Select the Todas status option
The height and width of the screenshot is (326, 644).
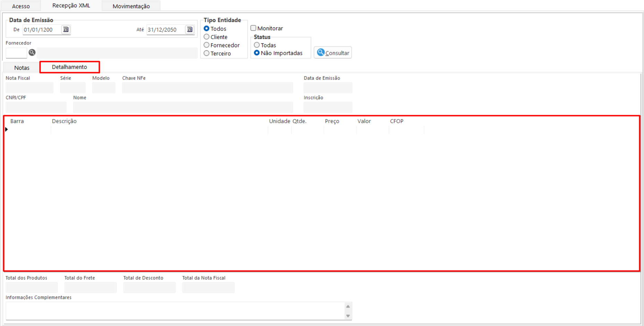tap(257, 45)
